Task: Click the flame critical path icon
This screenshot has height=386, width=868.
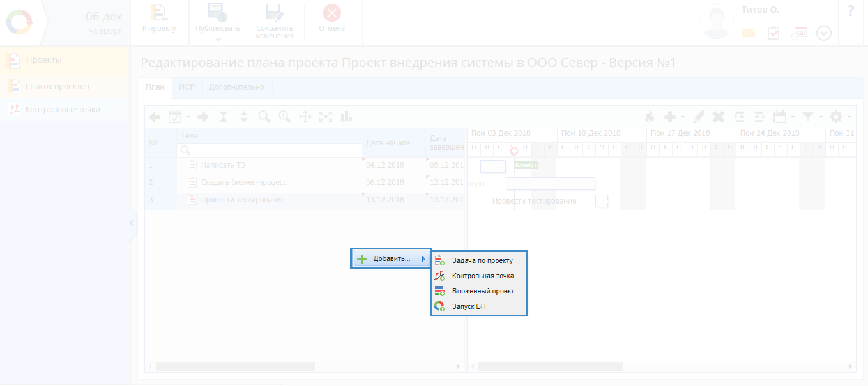Action: click(650, 117)
